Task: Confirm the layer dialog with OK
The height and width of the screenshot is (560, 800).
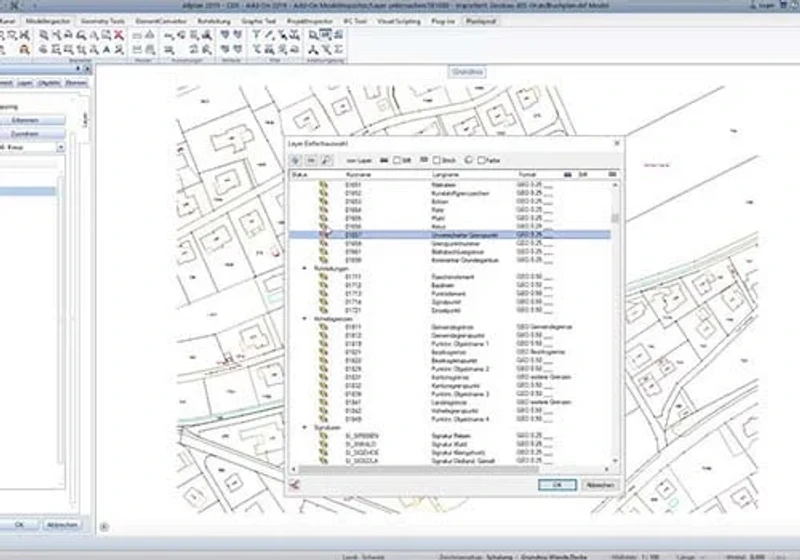Action: [x=557, y=485]
